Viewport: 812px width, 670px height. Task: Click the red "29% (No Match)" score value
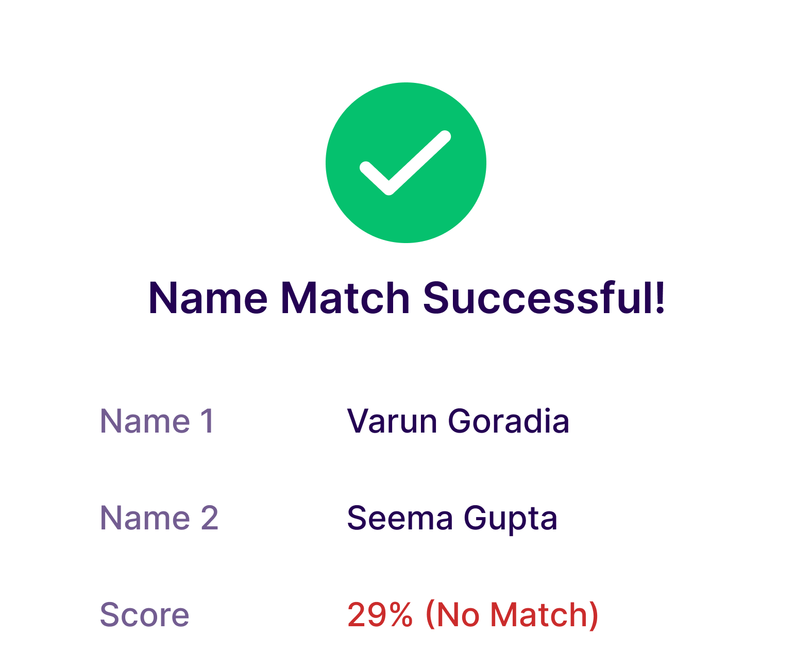[472, 614]
